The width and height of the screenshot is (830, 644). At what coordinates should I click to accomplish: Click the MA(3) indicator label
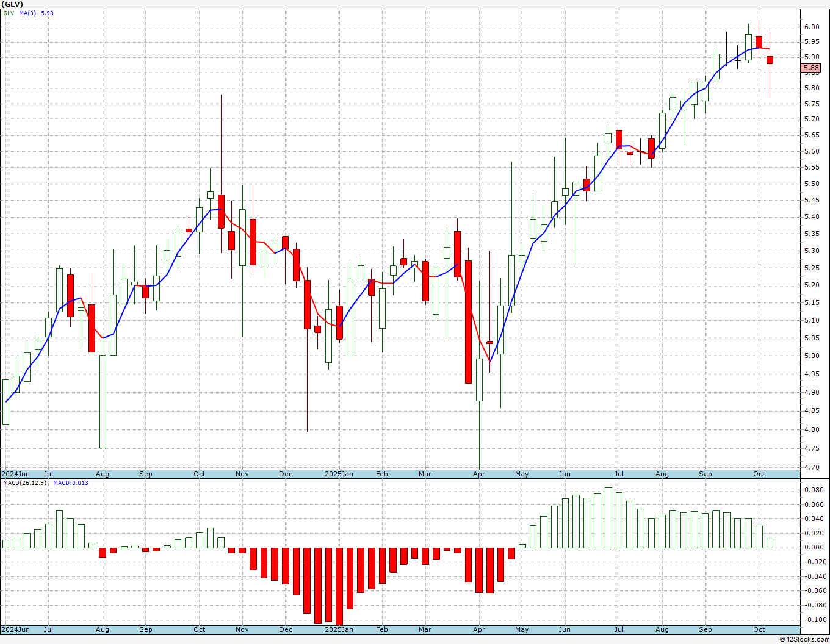click(27, 13)
